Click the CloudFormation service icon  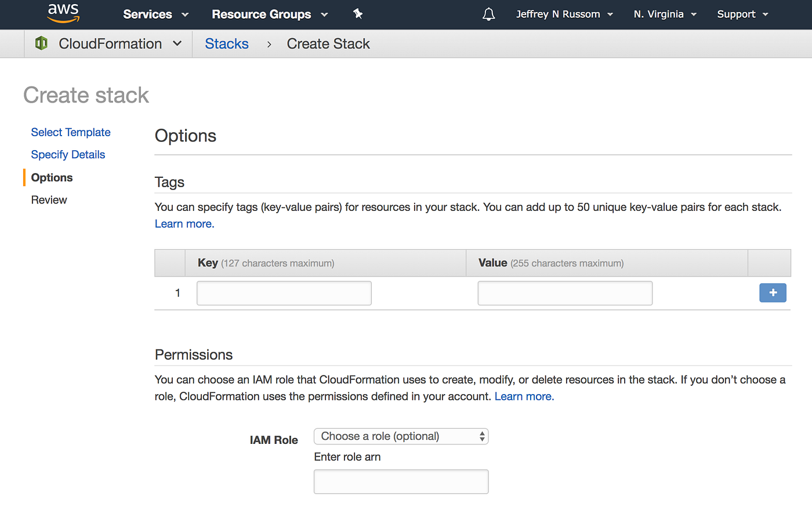click(x=41, y=43)
